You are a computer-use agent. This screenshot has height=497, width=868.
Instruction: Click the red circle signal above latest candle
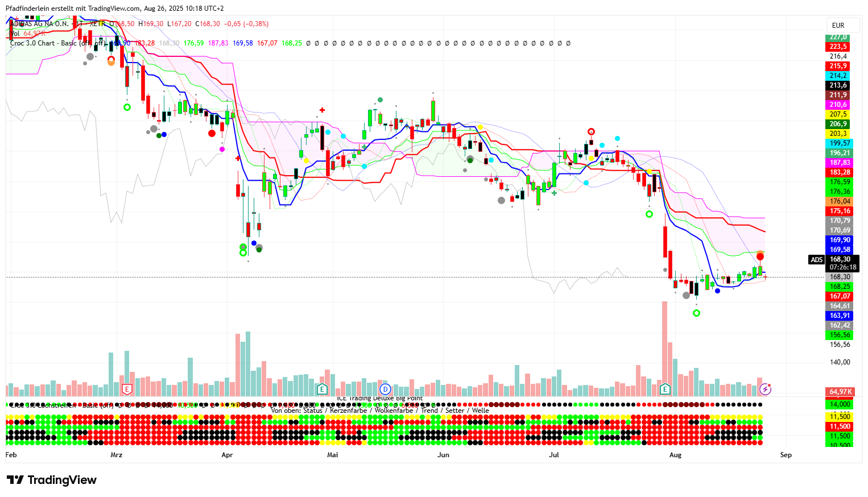tap(760, 256)
